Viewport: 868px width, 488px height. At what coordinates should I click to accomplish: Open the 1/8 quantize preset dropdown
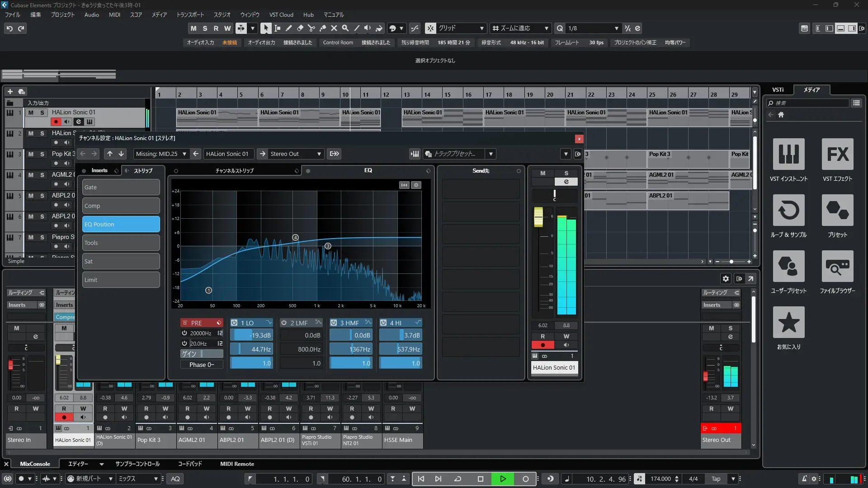click(x=616, y=28)
